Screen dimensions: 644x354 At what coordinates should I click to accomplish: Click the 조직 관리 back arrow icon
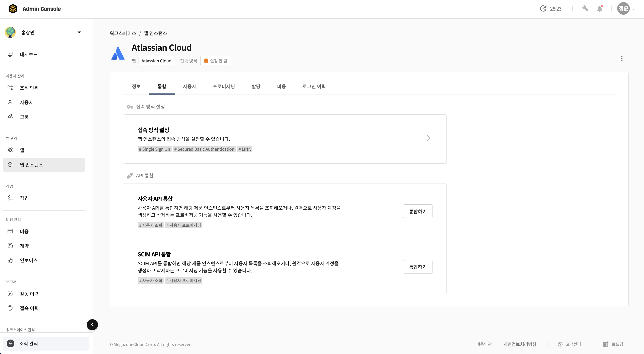tap(10, 343)
